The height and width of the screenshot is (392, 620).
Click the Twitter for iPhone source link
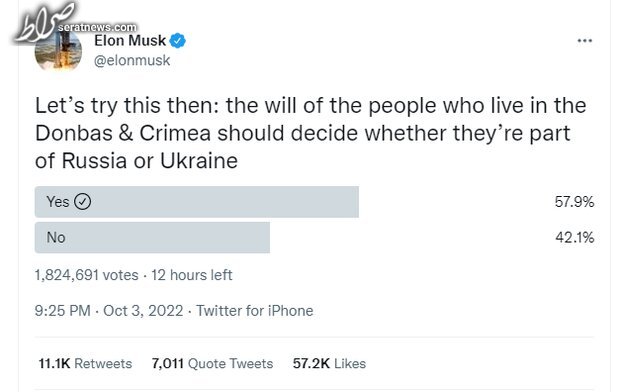(x=255, y=311)
